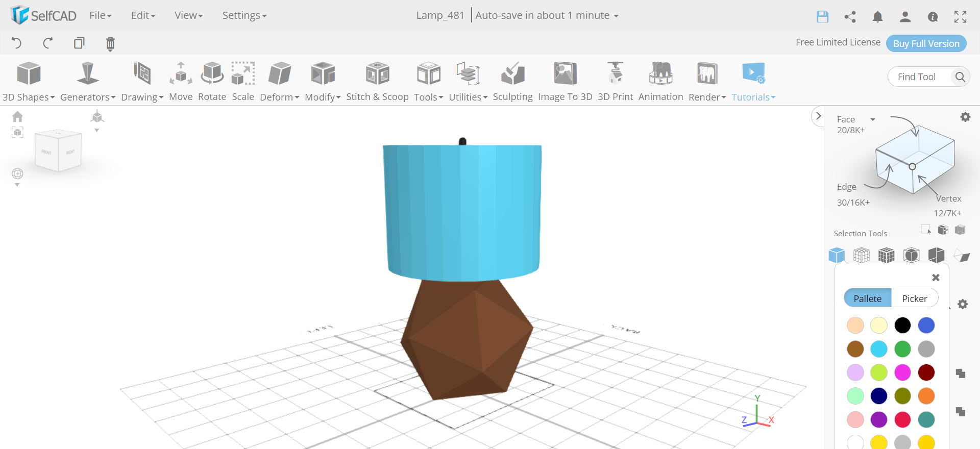Open the Auto-save options dropdown
The height and width of the screenshot is (449, 980).
pos(547,15)
